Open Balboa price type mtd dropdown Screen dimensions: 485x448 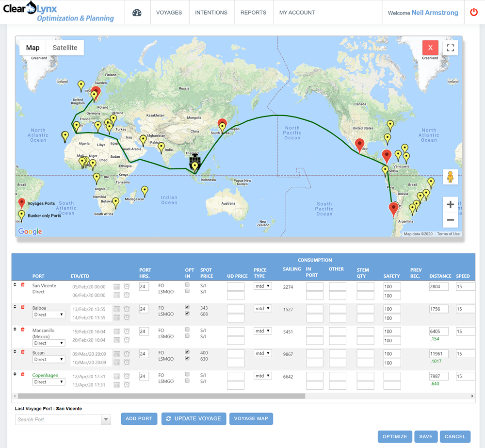(262, 308)
